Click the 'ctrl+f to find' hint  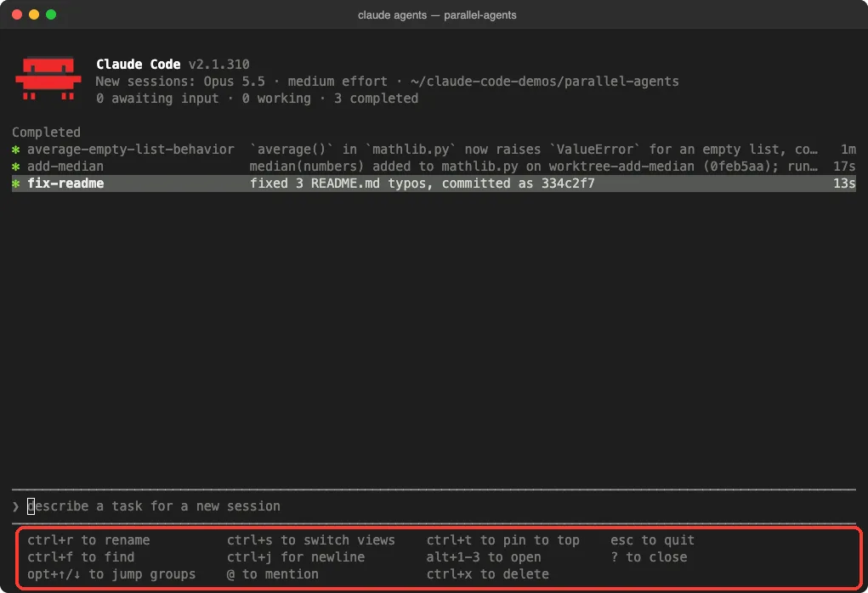click(81, 557)
